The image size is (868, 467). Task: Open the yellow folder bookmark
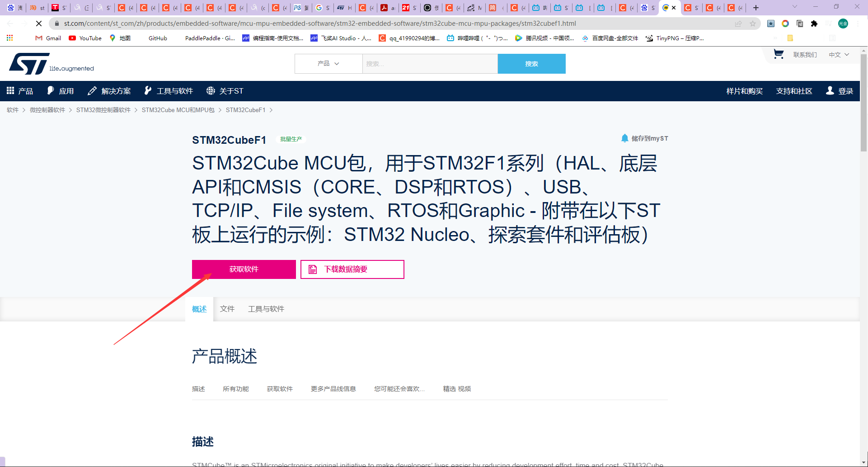coord(790,38)
